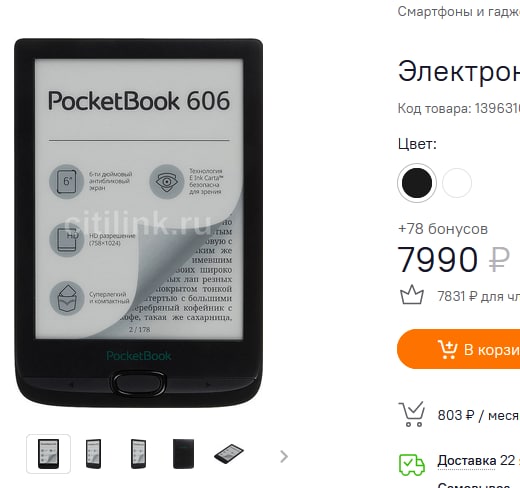Click the installment cart icon

(413, 414)
